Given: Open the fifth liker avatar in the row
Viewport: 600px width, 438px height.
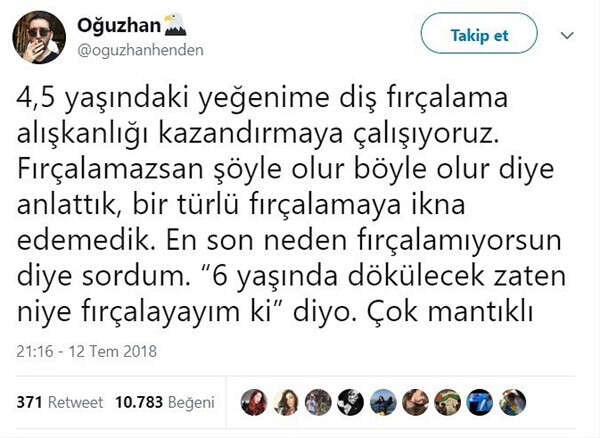Looking at the screenshot, I should coord(383,402).
